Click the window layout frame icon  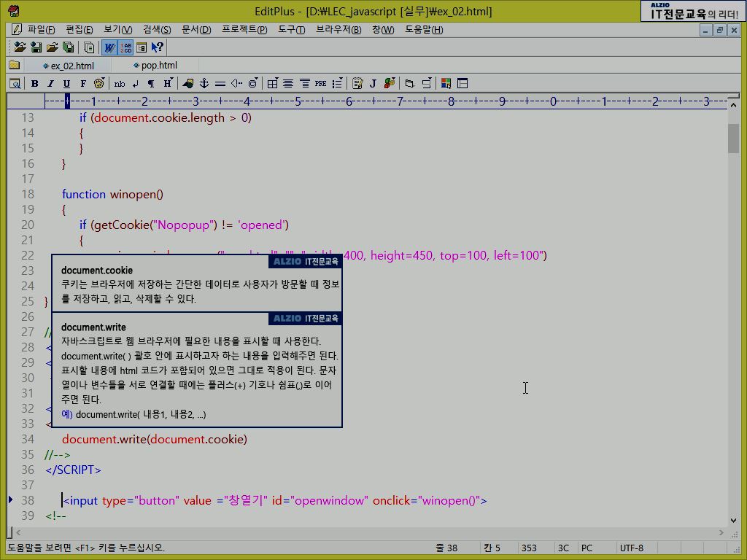click(462, 84)
